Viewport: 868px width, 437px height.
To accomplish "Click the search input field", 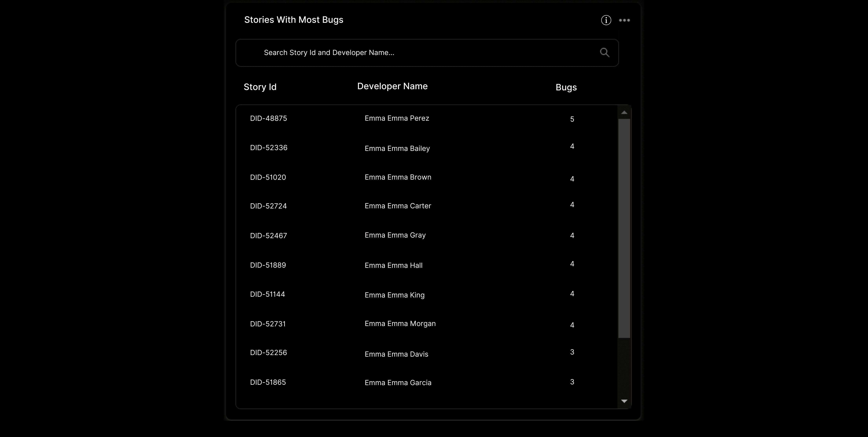I will click(x=404, y=52).
